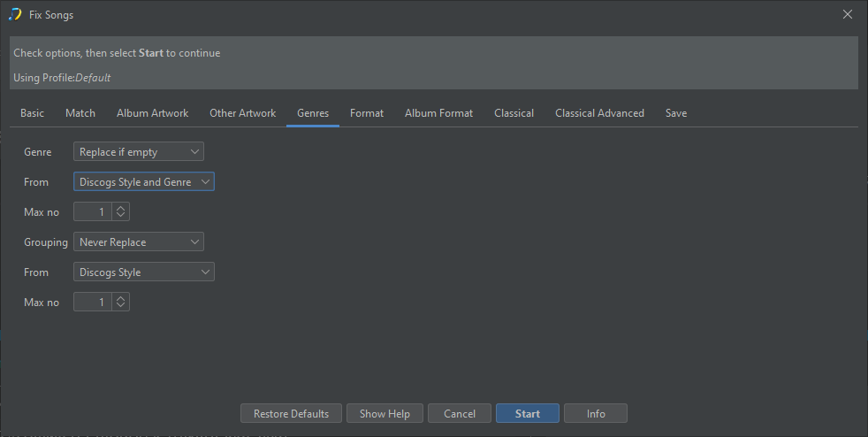
Task: Click the Genre Max no spinner arrows
Action: click(122, 212)
